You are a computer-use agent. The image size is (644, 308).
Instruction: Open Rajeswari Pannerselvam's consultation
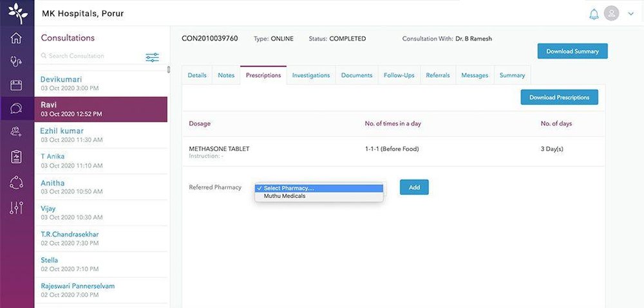tap(101, 290)
